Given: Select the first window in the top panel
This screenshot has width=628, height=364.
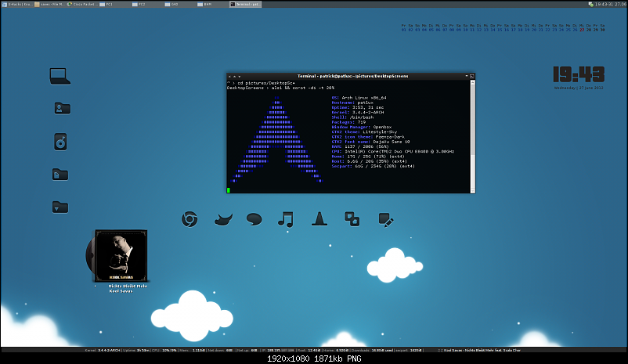Looking at the screenshot, I should pos(16,4).
